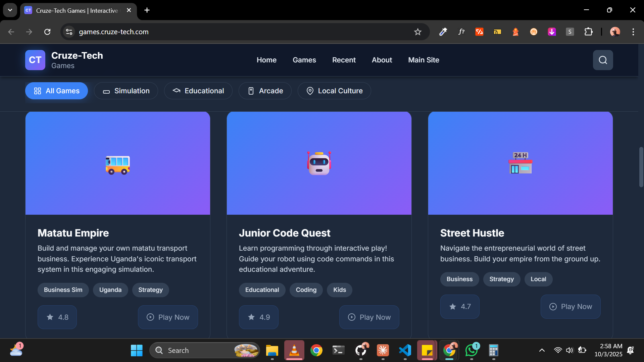Click the eyedropper extension icon
The height and width of the screenshot is (362, 644).
443,32
